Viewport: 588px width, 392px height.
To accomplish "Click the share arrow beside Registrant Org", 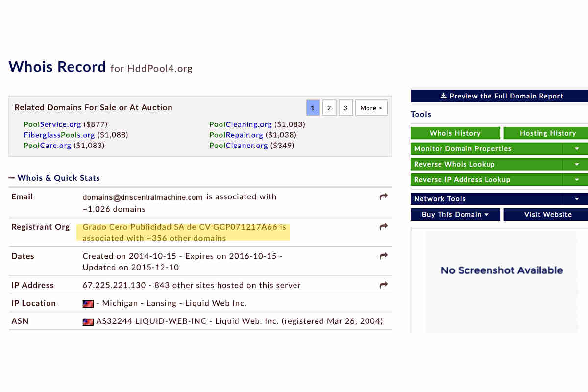I will [x=384, y=227].
